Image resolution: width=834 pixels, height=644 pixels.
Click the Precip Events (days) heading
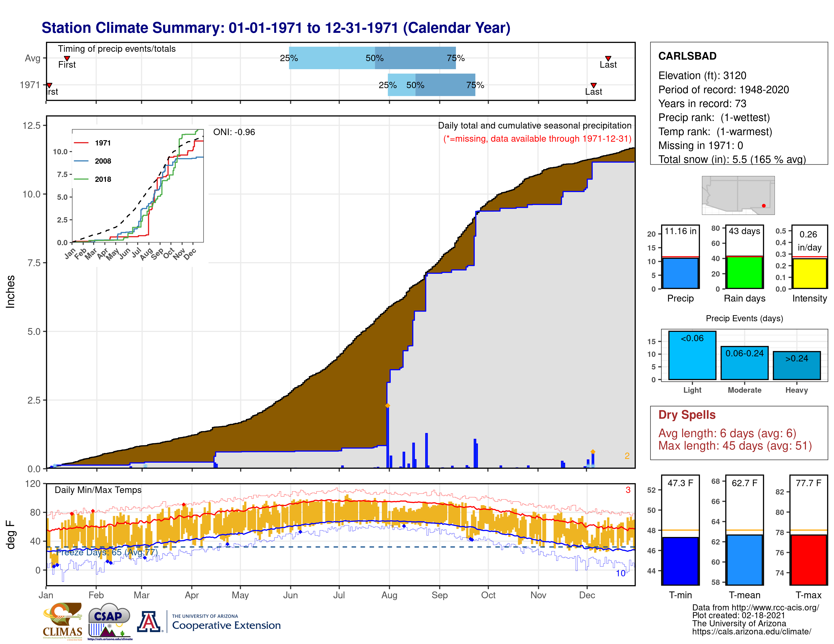745,318
